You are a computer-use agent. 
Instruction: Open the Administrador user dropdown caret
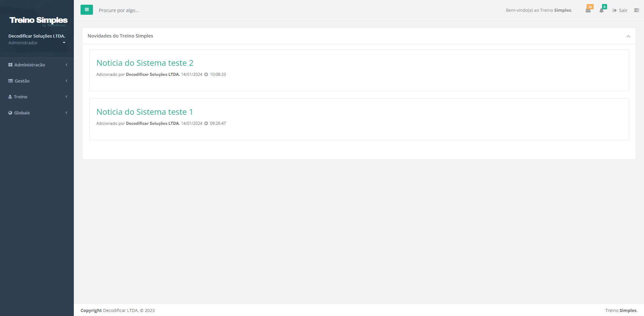[64, 43]
